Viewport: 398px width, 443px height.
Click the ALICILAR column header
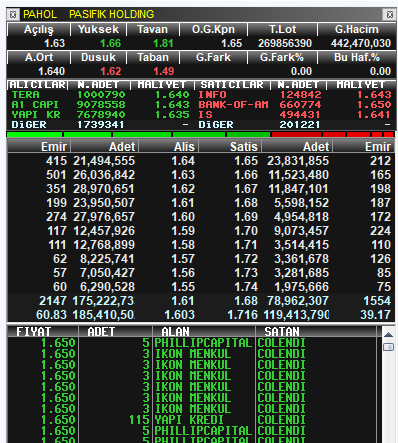pyautogui.click(x=37, y=85)
